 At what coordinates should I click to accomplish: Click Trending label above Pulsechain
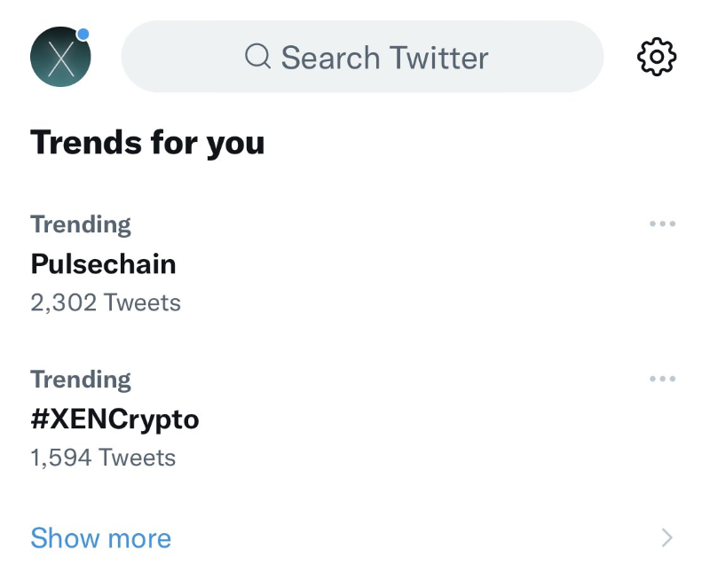click(x=81, y=225)
